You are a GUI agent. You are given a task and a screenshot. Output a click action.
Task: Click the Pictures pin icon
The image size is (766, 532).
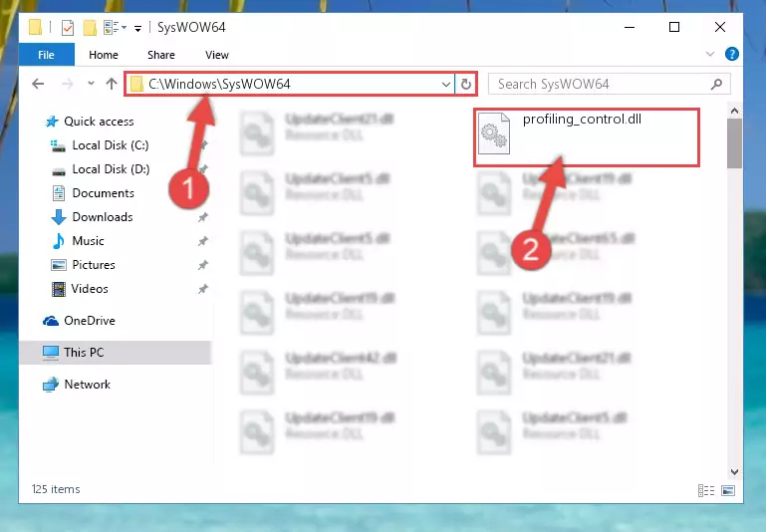(203, 265)
